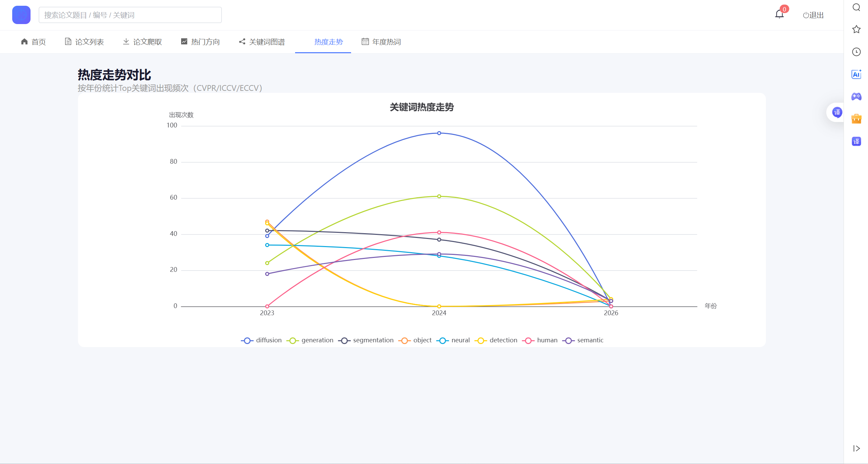Image resolution: width=868 pixels, height=464 pixels.
Task: Click the diffusion 2024 peak data point
Action: (439, 133)
